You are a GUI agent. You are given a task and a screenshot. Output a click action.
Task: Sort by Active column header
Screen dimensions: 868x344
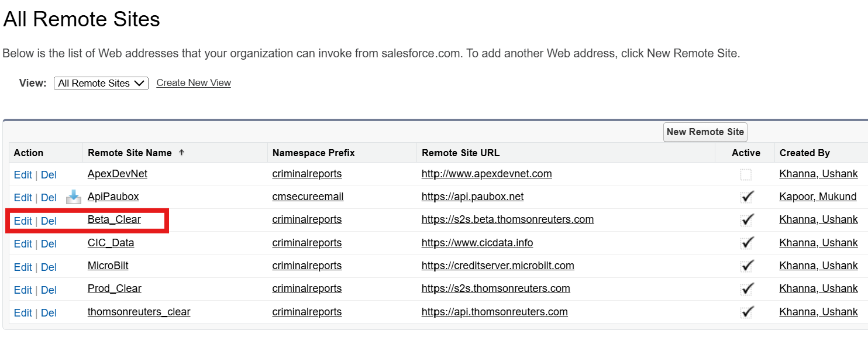tap(746, 153)
